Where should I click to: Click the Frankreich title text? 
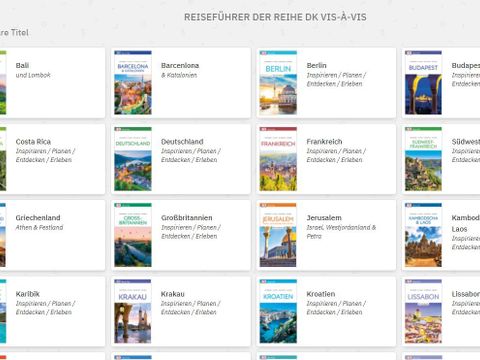click(x=324, y=142)
